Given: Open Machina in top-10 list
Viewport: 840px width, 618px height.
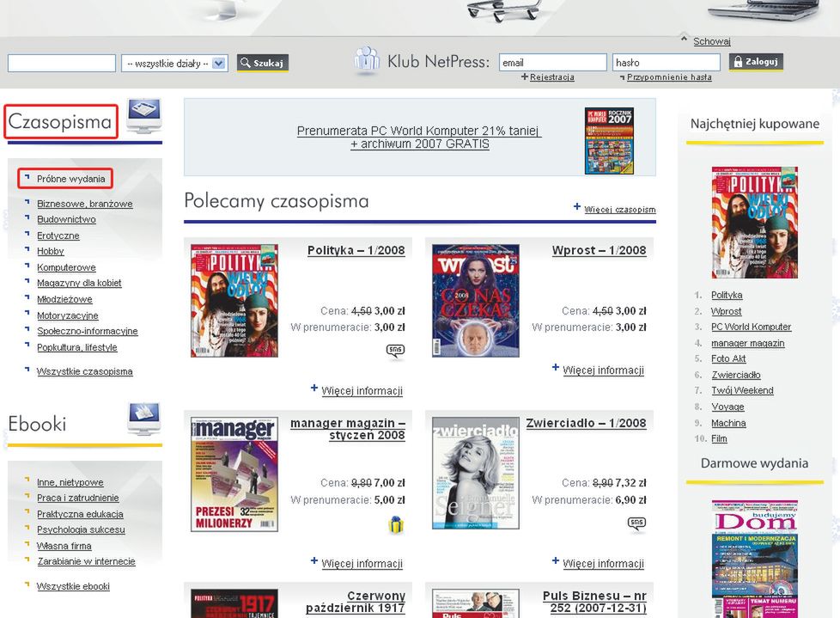Looking at the screenshot, I should tap(728, 423).
